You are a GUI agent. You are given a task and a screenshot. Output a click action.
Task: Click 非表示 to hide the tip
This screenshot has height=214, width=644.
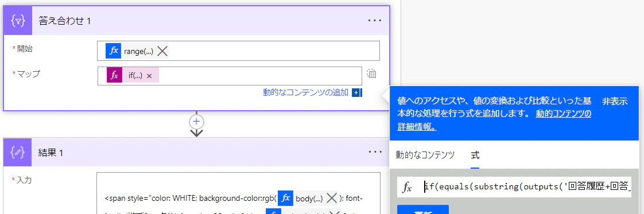pos(615,102)
